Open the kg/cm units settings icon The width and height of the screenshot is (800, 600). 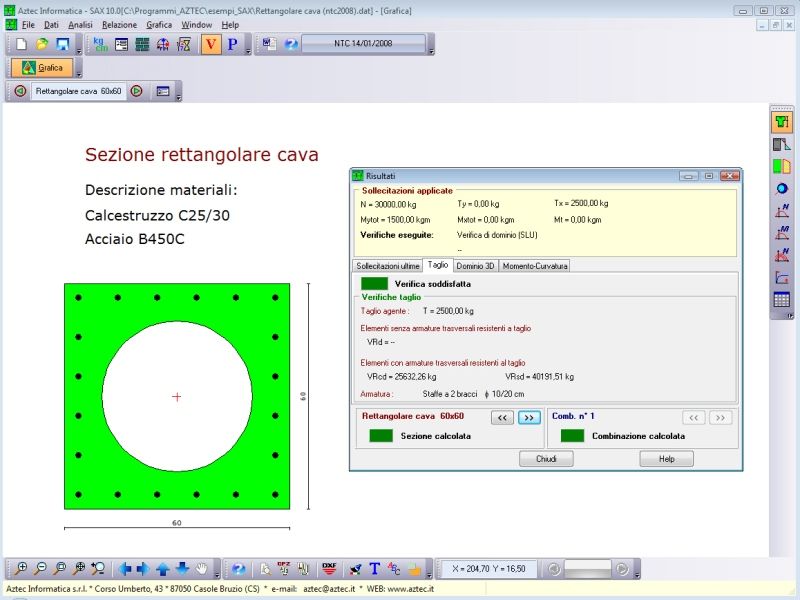click(101, 44)
